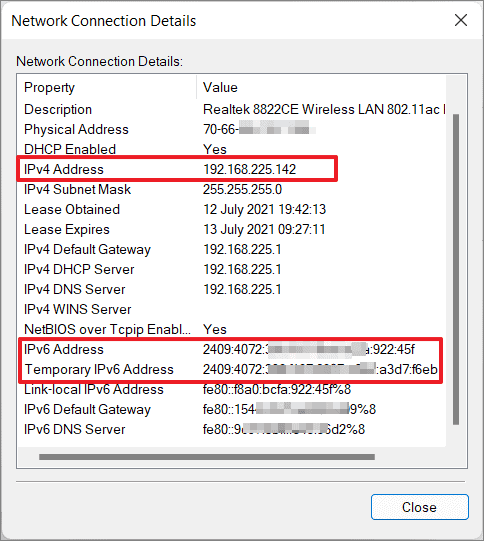Select the Link-local IPv6 Address row
This screenshot has width=484, height=541.
[231, 389]
